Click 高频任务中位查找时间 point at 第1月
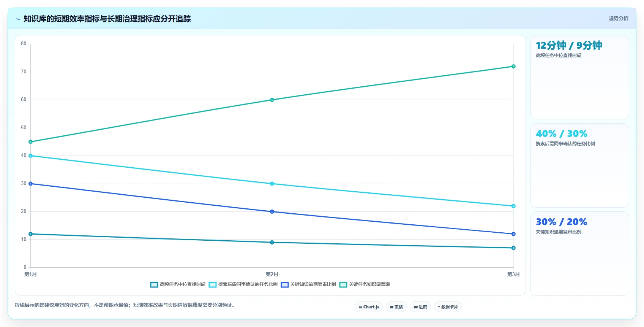 click(x=31, y=234)
